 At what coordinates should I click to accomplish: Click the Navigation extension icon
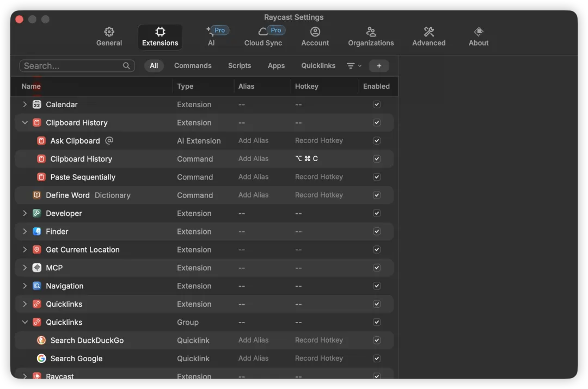tap(37, 286)
